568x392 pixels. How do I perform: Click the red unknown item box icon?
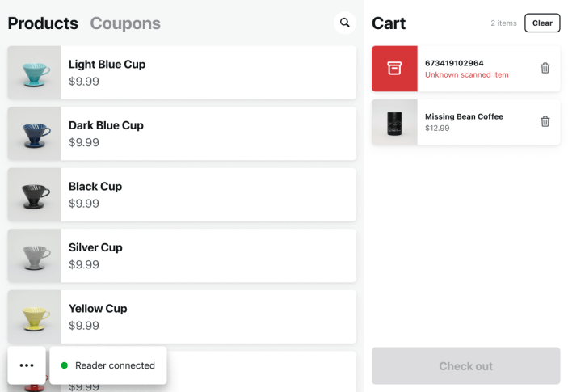pos(394,69)
